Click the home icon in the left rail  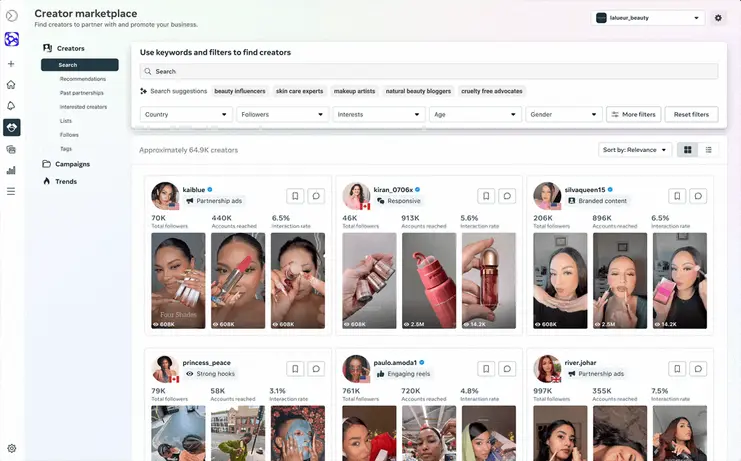pos(11,85)
